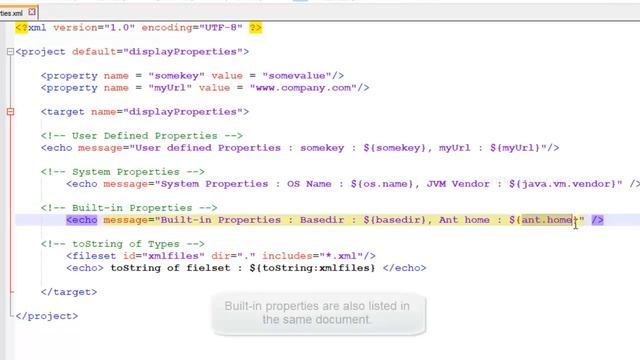Click the Built-in Properties comment
This screenshot has width=640, height=360.
pyautogui.click(x=129, y=208)
